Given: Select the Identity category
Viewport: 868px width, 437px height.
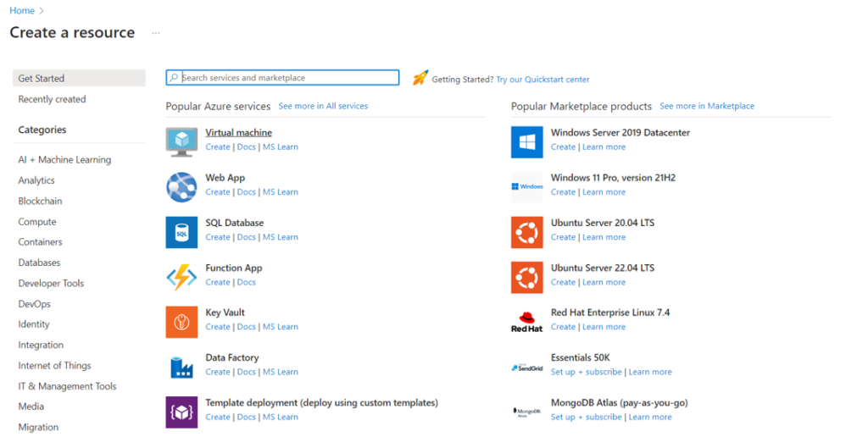Looking at the screenshot, I should (x=34, y=324).
